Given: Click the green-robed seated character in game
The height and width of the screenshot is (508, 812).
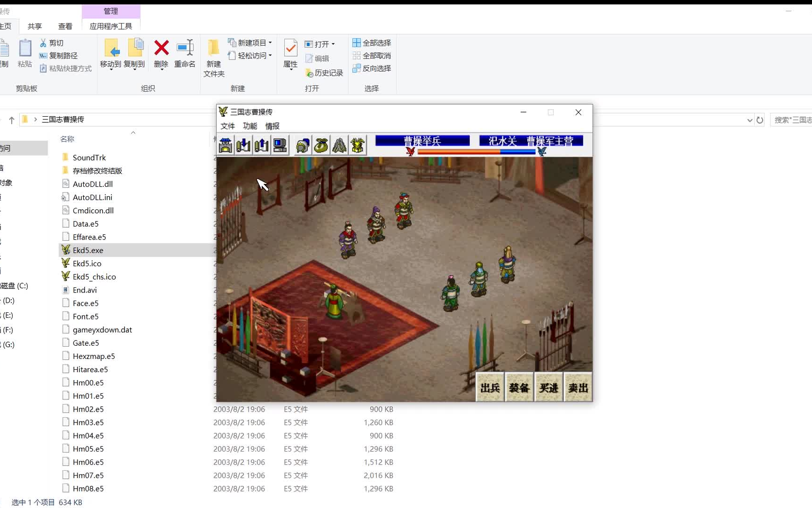Looking at the screenshot, I should [335, 301].
